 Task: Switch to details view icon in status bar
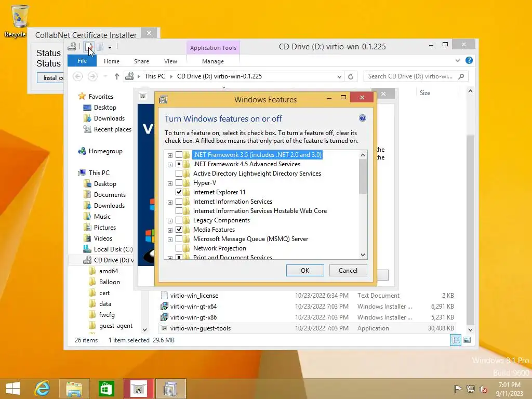click(455, 340)
